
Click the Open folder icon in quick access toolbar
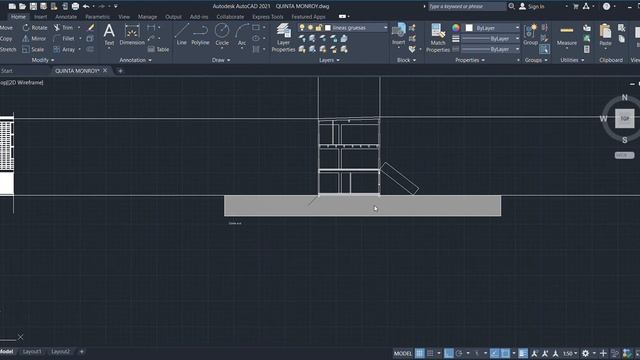pyautogui.click(x=22, y=6)
